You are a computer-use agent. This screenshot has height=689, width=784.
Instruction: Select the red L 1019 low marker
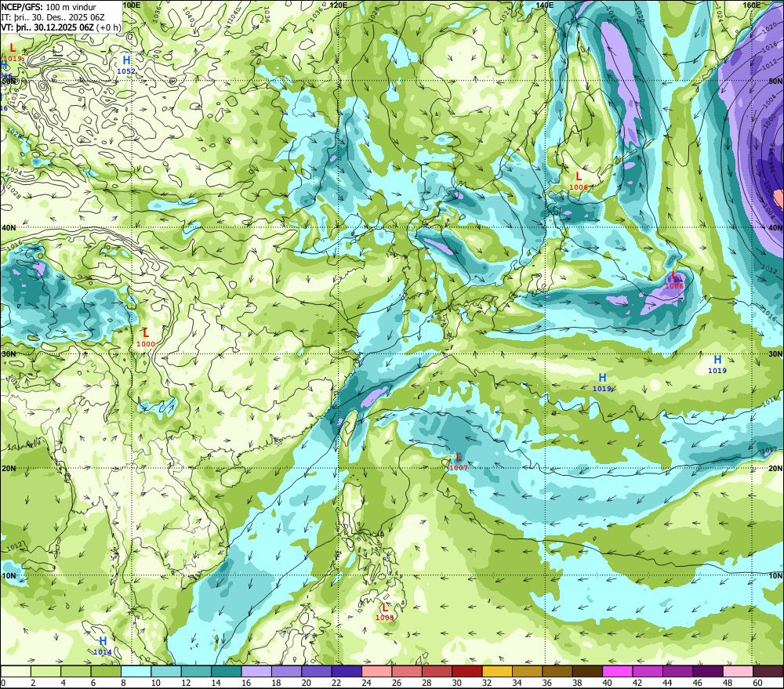13,53
